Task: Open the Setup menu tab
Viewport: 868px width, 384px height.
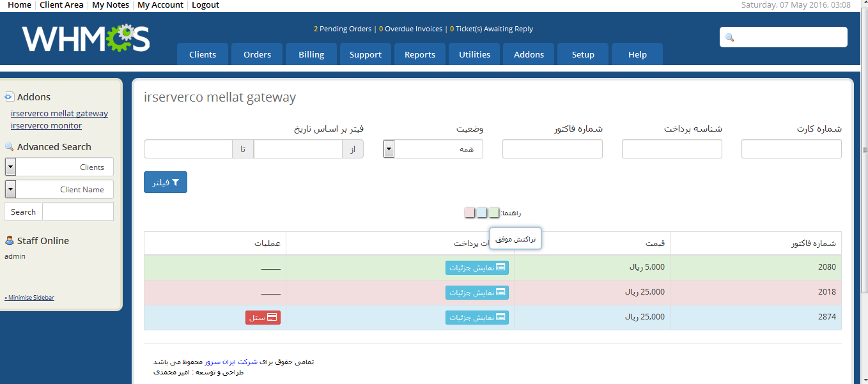Action: (583, 54)
